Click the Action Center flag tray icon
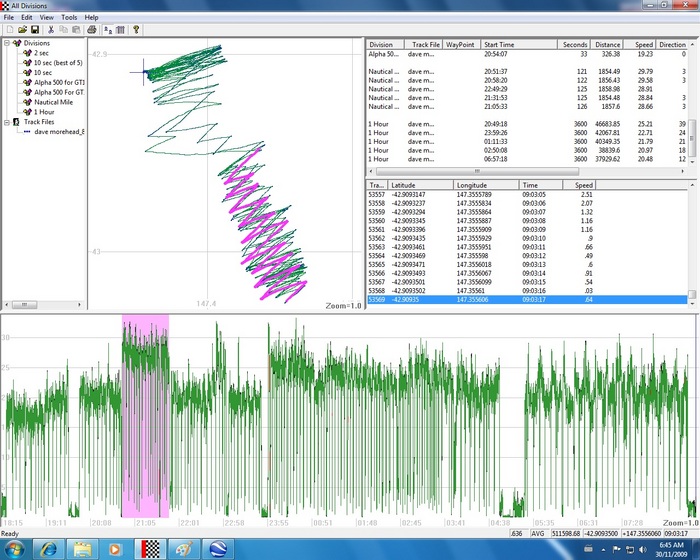This screenshot has width=700, height=560. 617,549
